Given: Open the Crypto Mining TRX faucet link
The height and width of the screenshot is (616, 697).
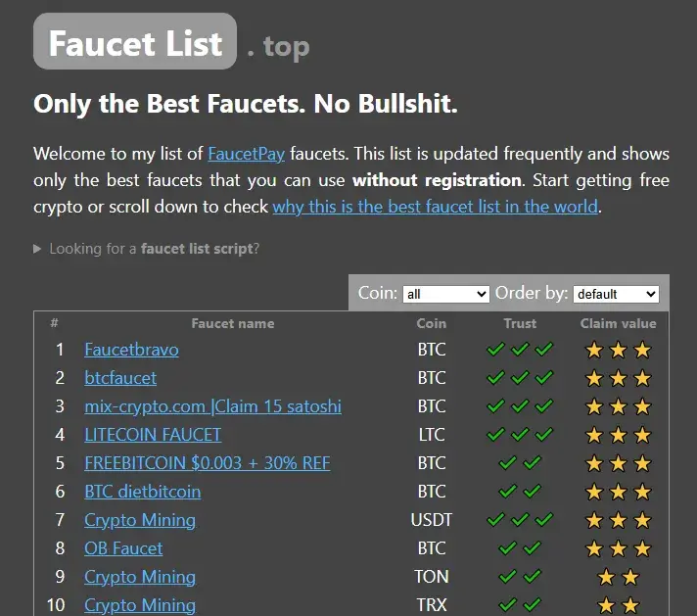Looking at the screenshot, I should 140,605.
